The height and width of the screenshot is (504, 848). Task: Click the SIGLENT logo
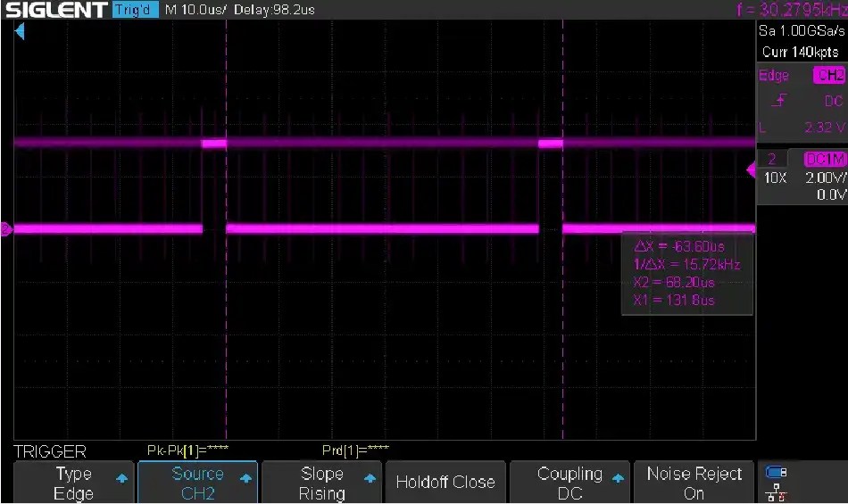click(x=55, y=10)
